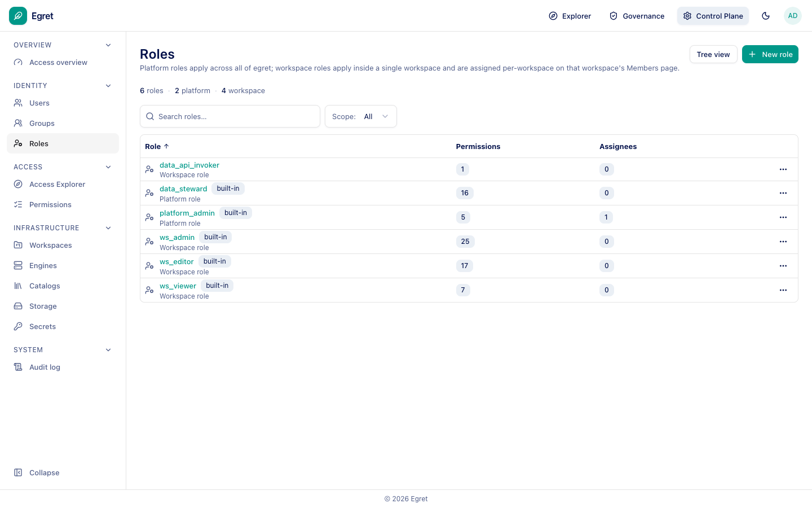Open the Access overview gauge icon
Viewport: 812px width, 508px height.
18,63
